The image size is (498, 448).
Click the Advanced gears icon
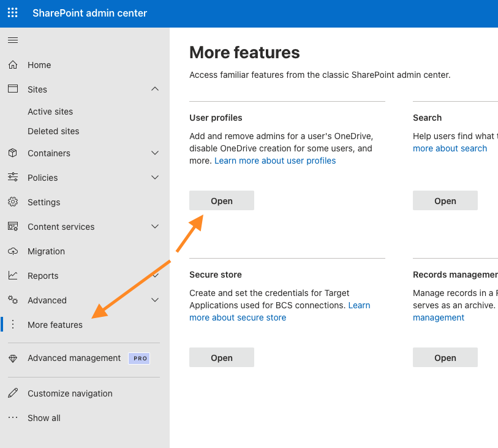click(x=13, y=300)
